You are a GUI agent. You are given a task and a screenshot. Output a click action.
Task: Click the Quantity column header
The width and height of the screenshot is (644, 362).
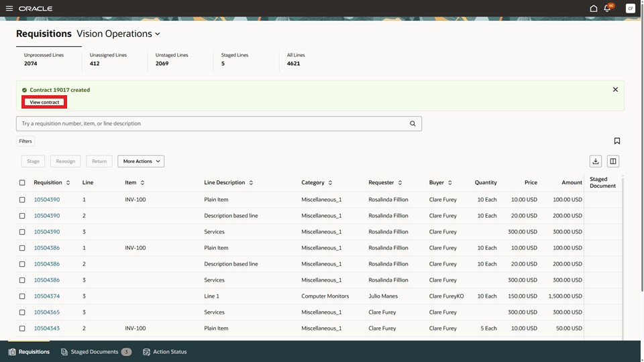[x=486, y=182]
